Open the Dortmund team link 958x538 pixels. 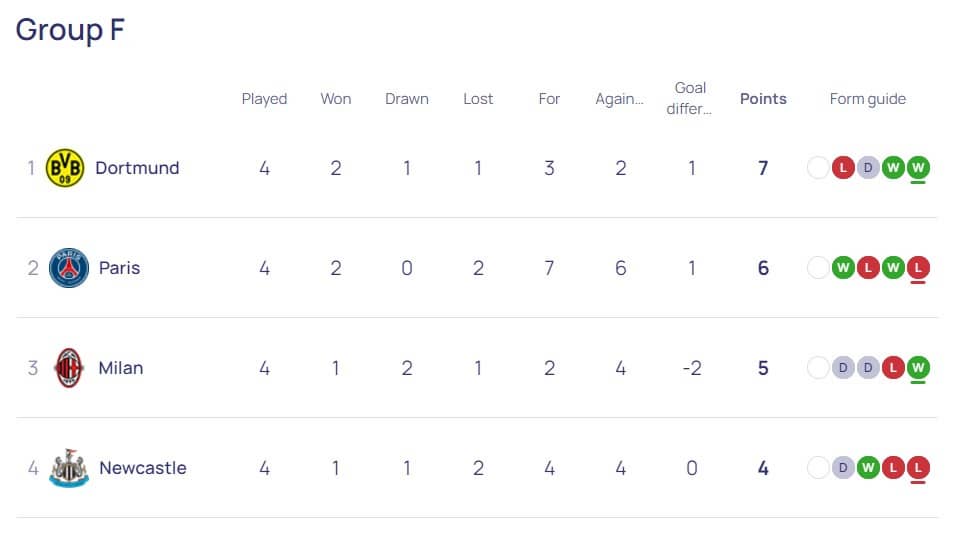(x=137, y=168)
